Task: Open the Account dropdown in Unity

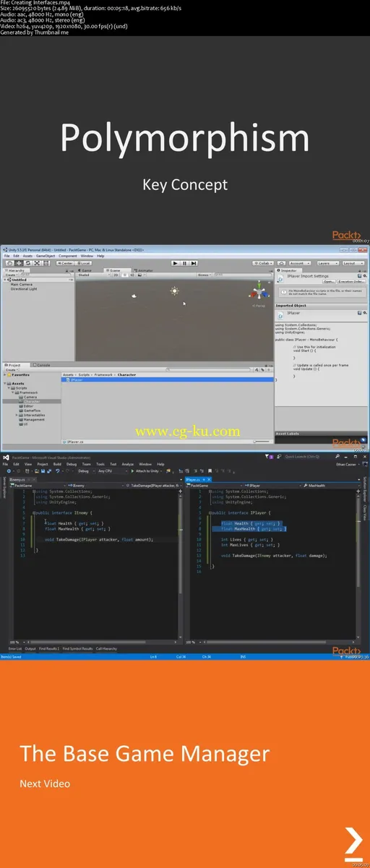Action: tap(300, 263)
